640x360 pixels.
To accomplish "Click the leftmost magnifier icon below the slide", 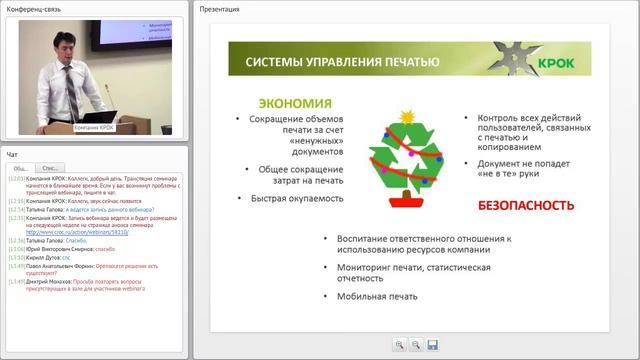I will click(x=400, y=345).
